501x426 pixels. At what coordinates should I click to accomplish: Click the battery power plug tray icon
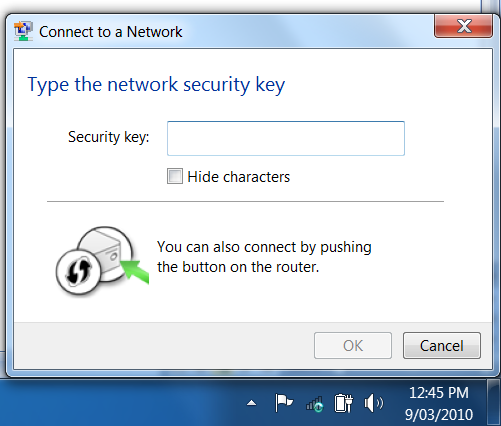[x=344, y=403]
